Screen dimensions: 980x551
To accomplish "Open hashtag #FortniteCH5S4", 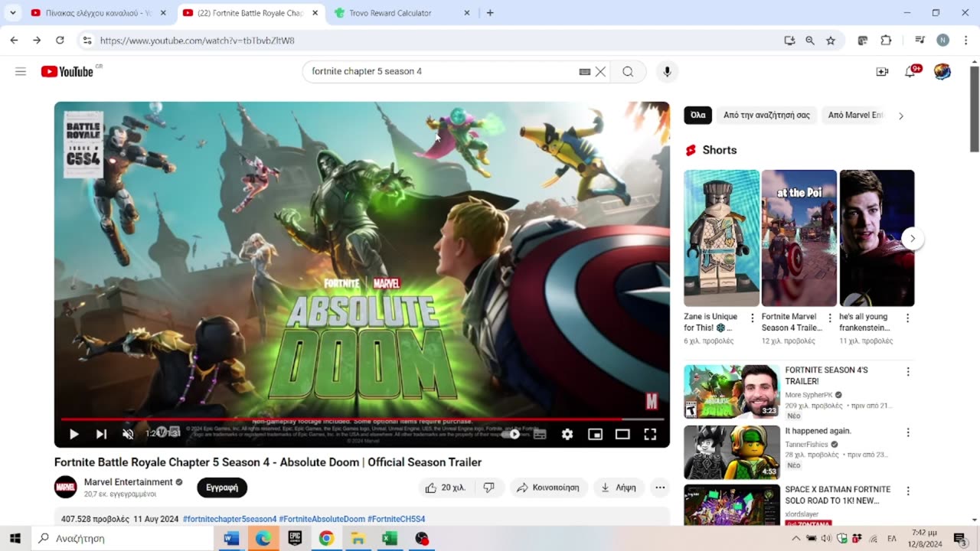I will click(x=397, y=519).
